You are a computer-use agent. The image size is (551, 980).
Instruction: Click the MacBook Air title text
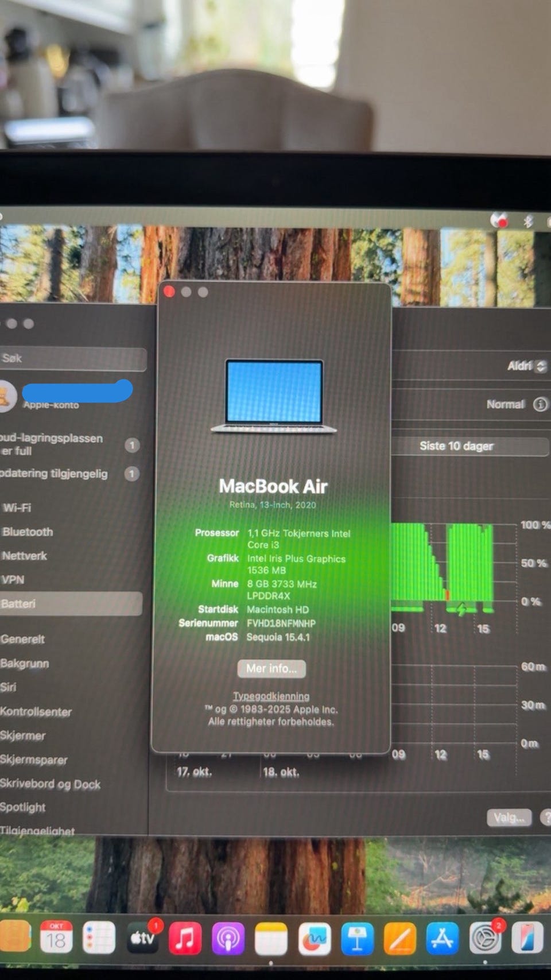[x=273, y=486]
